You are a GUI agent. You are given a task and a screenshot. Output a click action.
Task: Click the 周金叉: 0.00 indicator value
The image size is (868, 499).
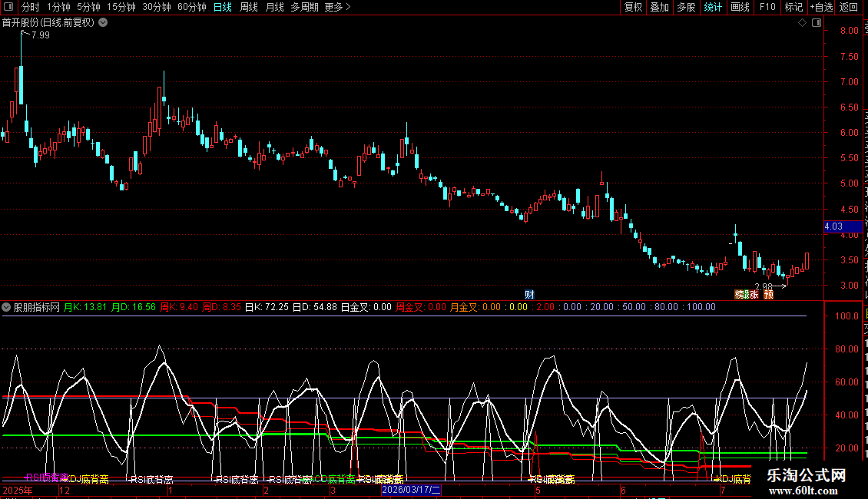tap(421, 307)
